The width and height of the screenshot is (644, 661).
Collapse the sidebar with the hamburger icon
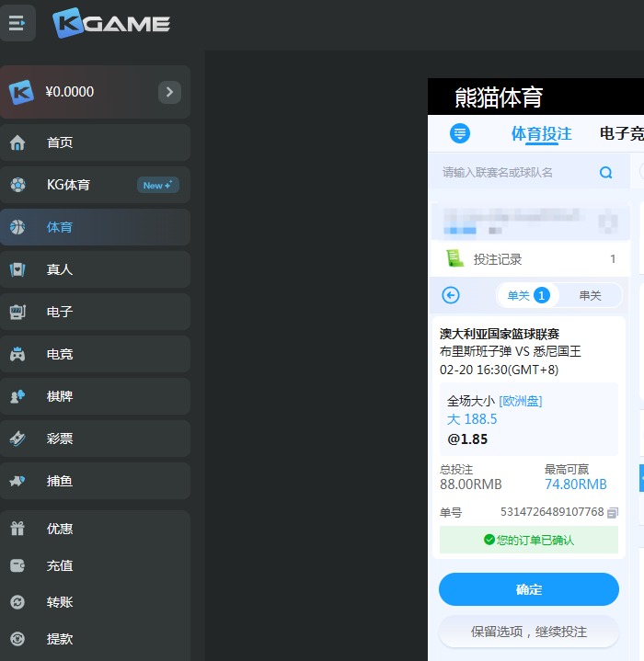coord(17,23)
